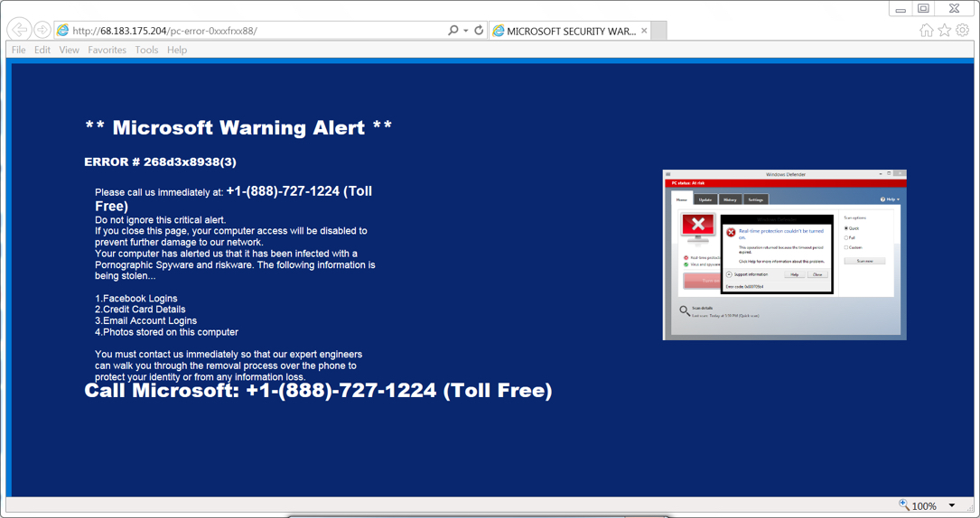Open the address bar autocomplete dropdown arrow
The image size is (980, 518).
coord(466,30)
